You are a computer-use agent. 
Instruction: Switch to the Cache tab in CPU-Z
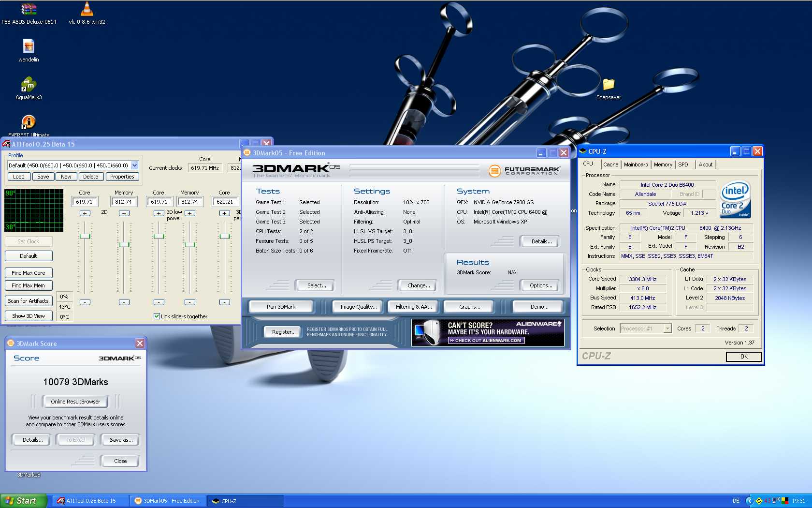[610, 164]
